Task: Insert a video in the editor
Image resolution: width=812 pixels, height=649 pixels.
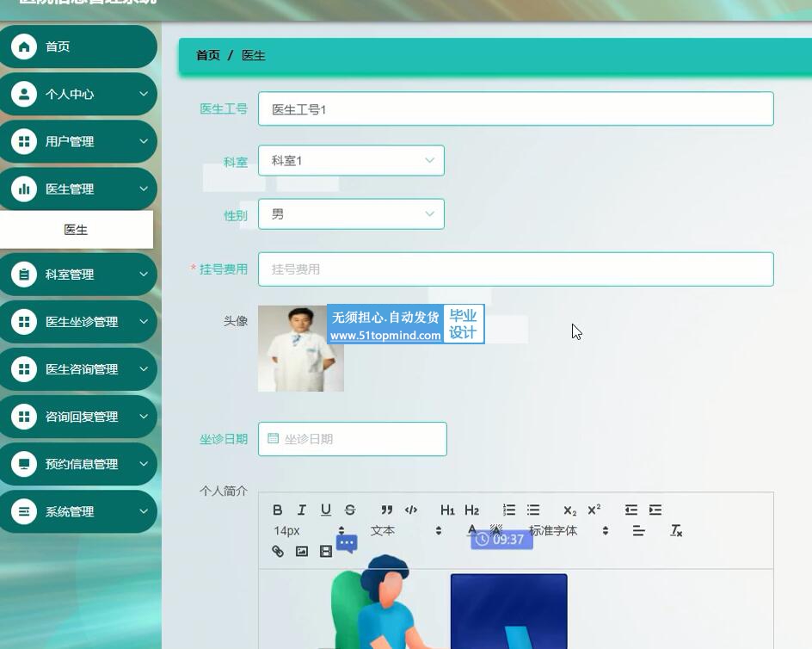Action: point(326,551)
